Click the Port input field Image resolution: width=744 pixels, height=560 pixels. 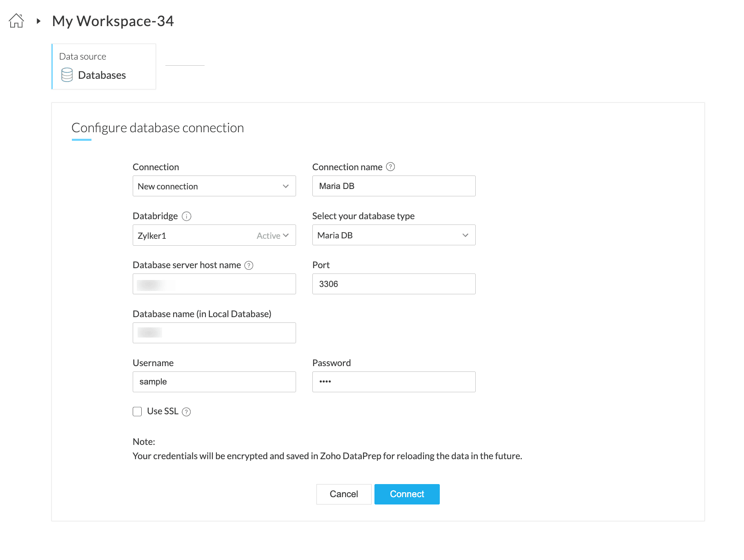(394, 284)
